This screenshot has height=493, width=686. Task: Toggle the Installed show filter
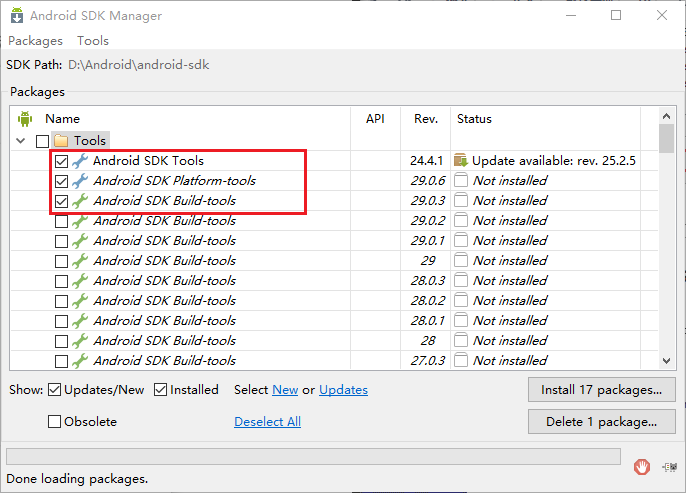tap(161, 389)
